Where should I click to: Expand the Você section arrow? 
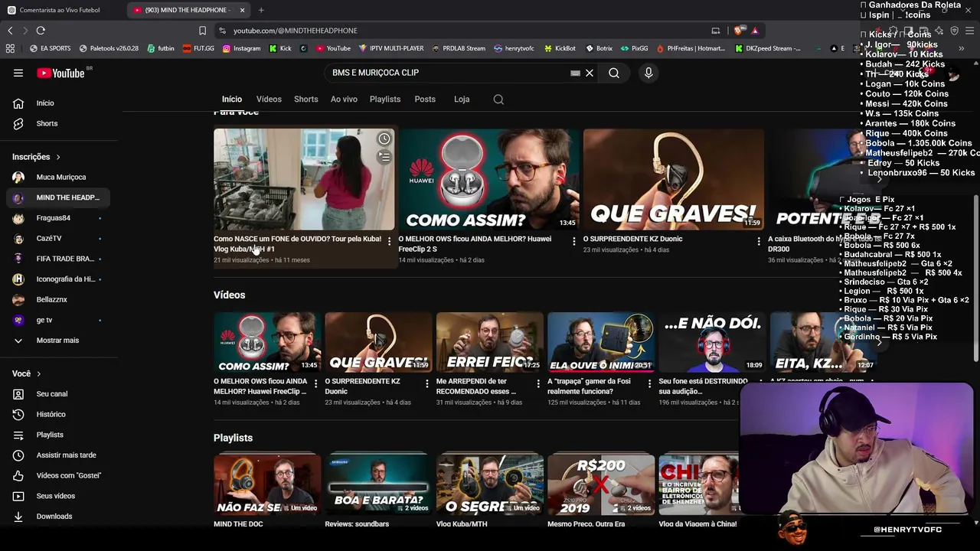click(x=38, y=373)
